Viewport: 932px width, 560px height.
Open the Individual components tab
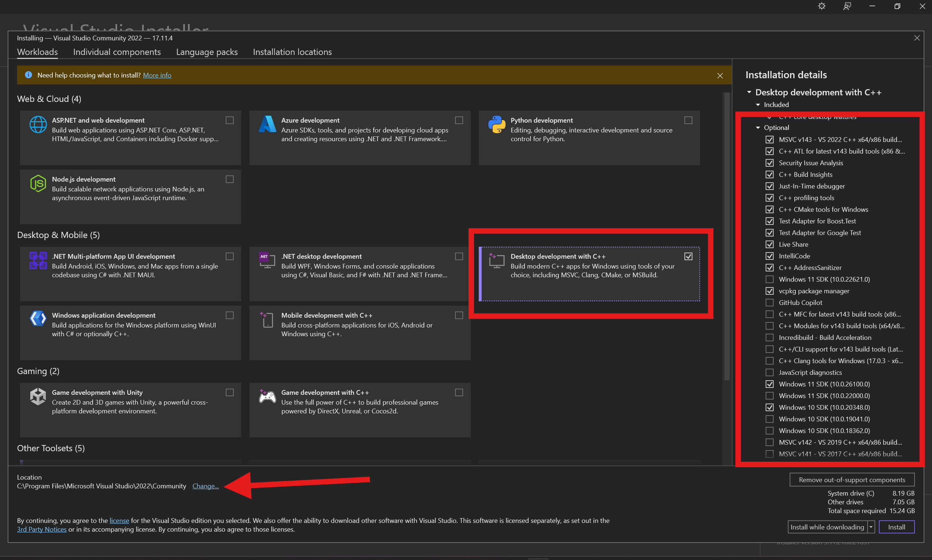(x=116, y=52)
